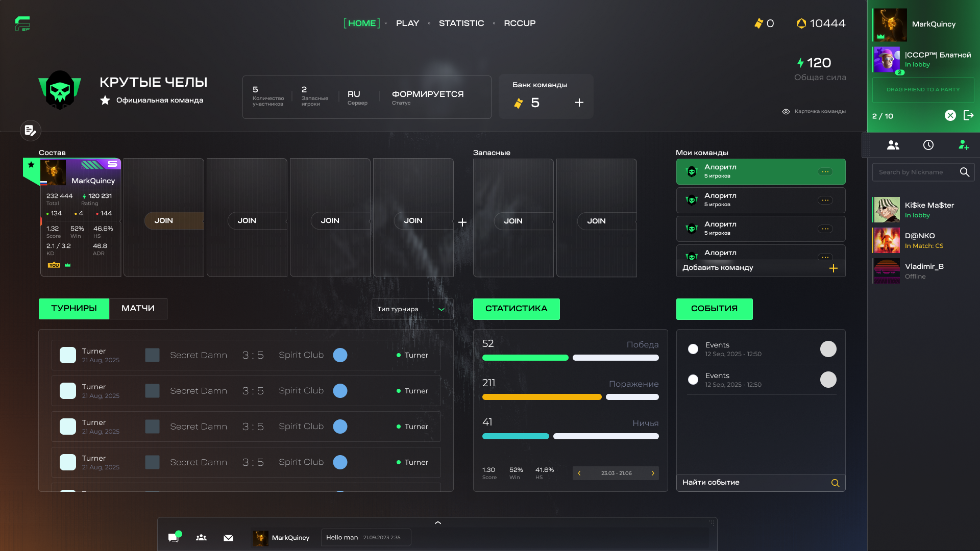Click the add friend icon
Image resolution: width=980 pixels, height=551 pixels.
click(963, 145)
